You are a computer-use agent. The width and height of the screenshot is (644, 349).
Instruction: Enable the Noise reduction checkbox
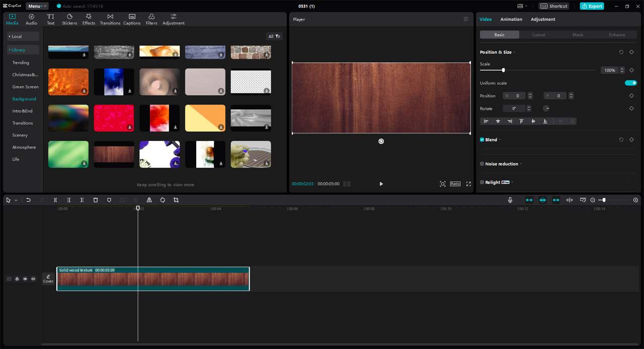coord(482,164)
